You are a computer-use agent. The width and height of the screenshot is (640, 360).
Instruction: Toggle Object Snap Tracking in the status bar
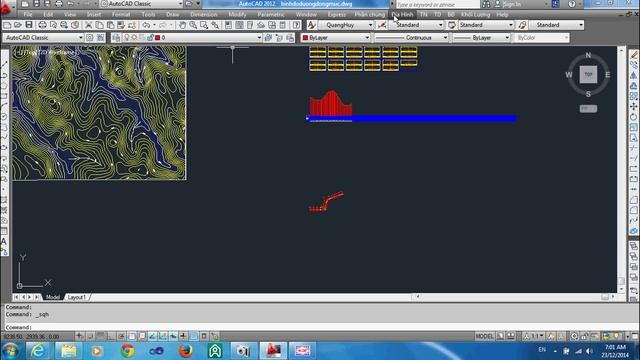(152, 336)
